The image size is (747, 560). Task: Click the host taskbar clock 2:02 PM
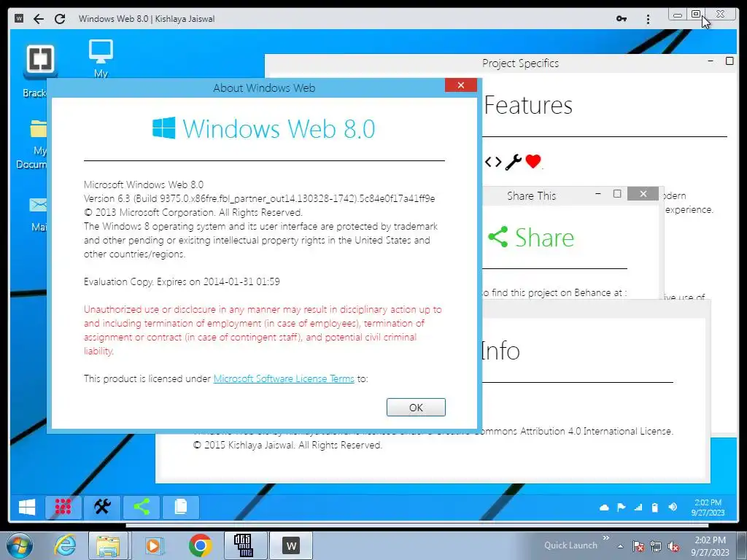point(711,546)
